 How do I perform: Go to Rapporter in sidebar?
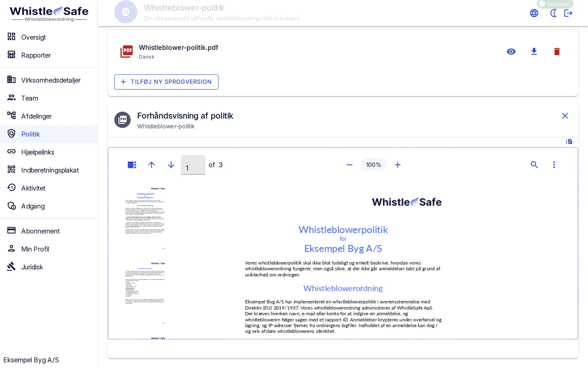point(49,55)
